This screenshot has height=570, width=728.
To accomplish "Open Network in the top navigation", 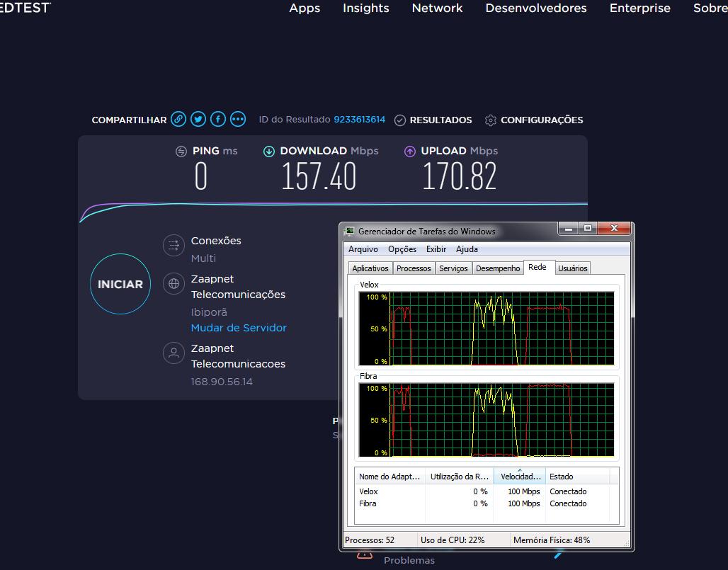I will 438,8.
